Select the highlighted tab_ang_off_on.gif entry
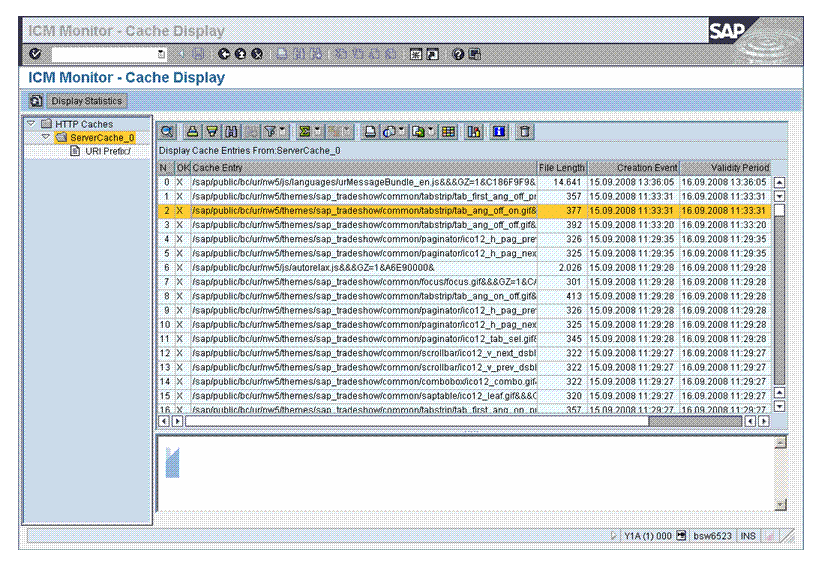The image size is (822, 567). pyautogui.click(x=464, y=211)
